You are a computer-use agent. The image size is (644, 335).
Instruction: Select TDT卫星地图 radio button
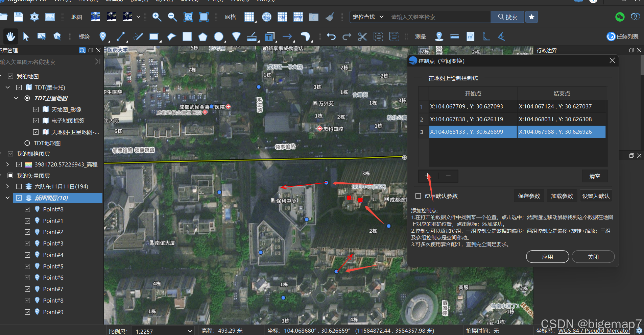tap(27, 98)
